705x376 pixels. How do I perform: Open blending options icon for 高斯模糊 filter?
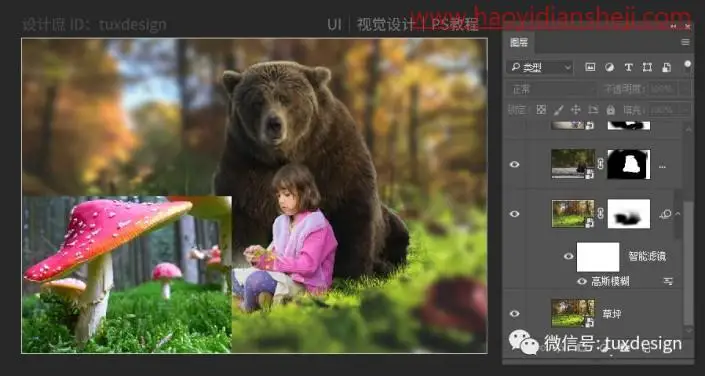pyautogui.click(x=668, y=282)
